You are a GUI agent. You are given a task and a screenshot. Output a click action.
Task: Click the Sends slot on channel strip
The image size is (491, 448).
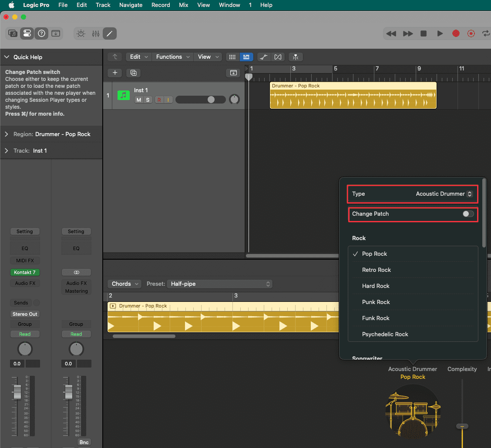pyautogui.click(x=21, y=303)
